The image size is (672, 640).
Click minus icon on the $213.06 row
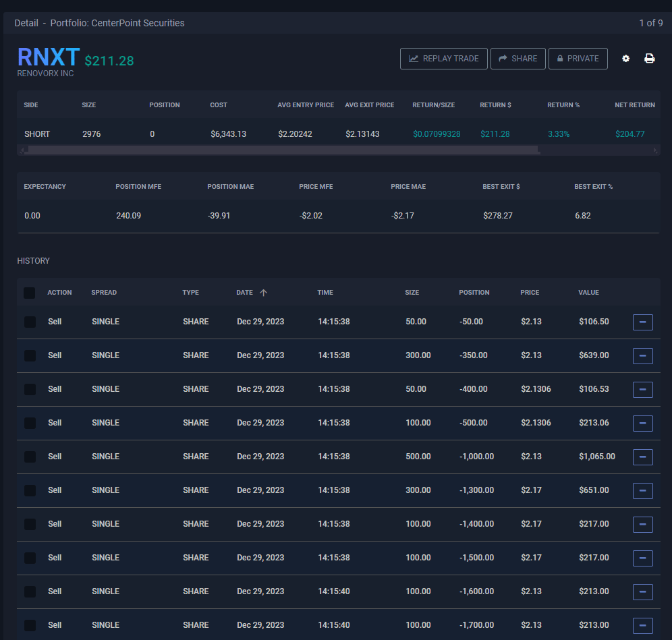point(642,424)
